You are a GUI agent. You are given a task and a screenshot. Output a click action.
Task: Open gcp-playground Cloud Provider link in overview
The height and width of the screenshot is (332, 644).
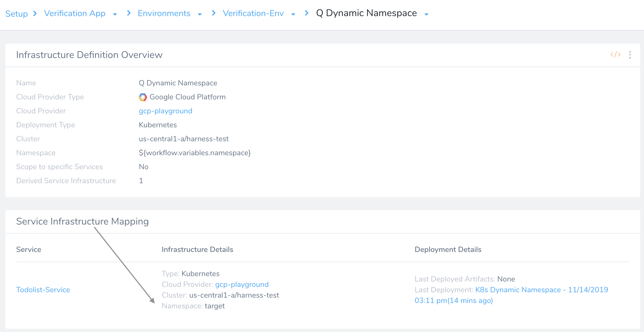165,111
